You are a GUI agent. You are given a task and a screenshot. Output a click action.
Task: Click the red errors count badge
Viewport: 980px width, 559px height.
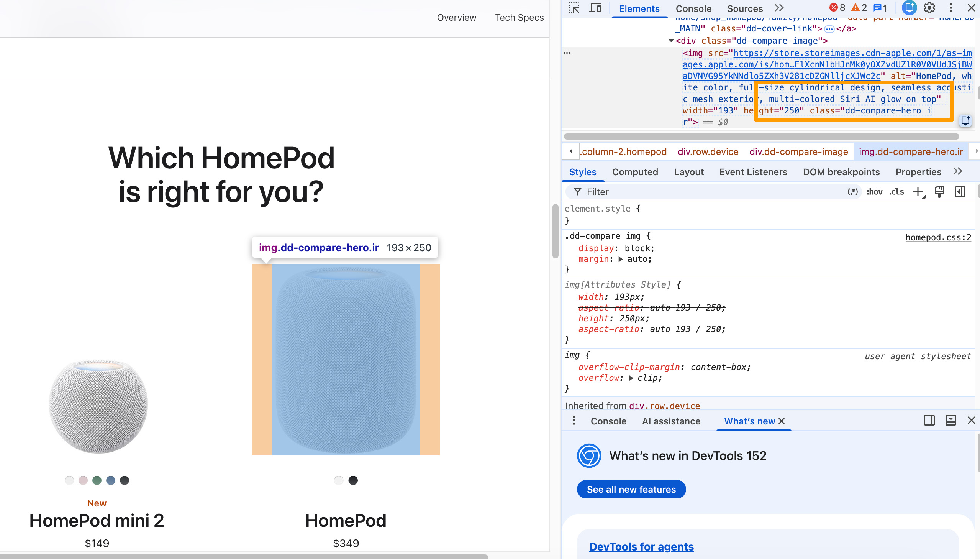click(837, 8)
